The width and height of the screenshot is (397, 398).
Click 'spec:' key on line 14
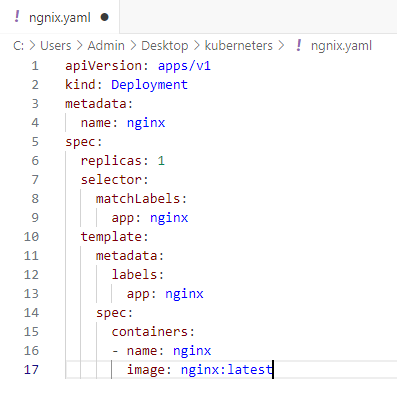pos(114,313)
